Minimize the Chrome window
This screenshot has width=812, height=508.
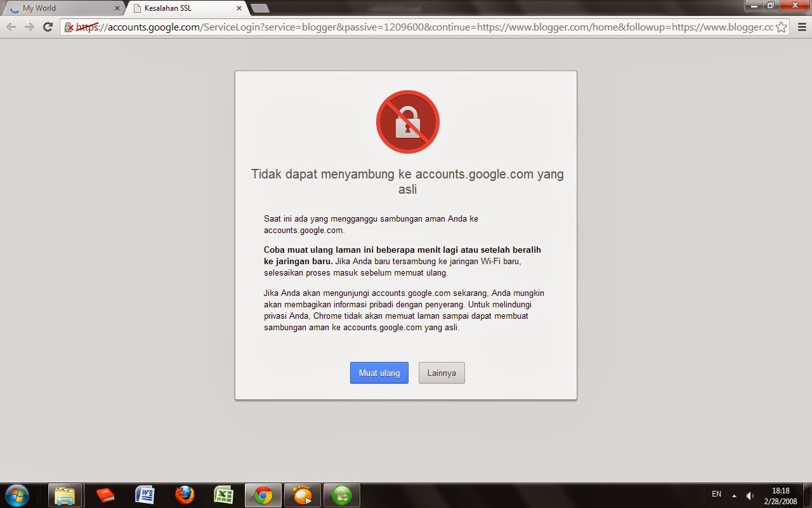point(754,5)
